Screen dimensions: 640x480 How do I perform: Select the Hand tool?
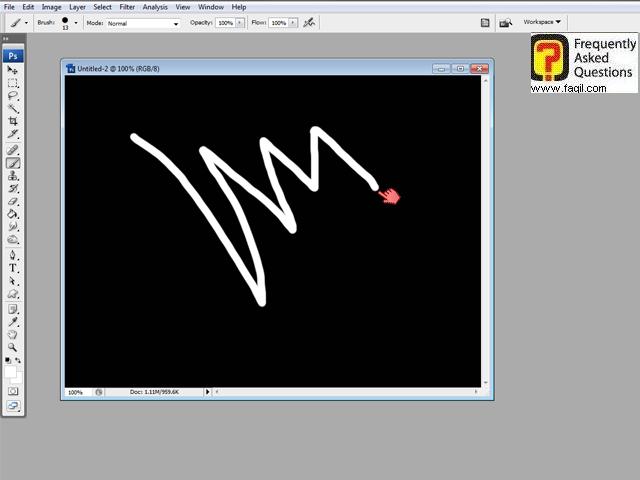click(x=14, y=334)
